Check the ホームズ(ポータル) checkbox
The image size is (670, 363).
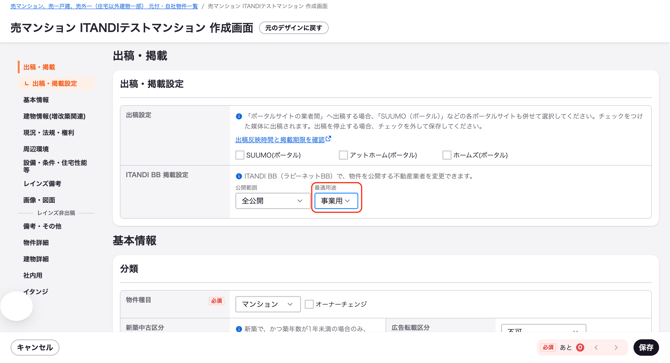447,155
